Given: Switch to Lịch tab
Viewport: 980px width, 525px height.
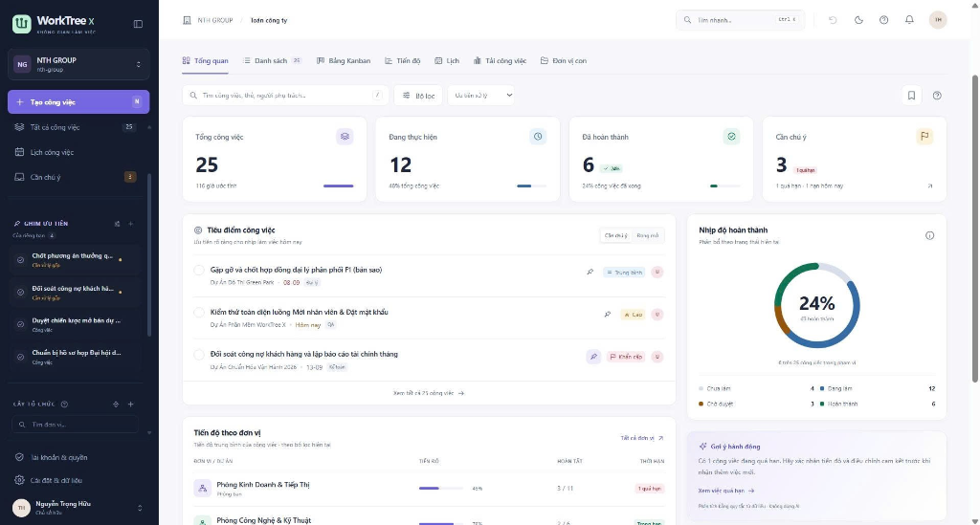Looking at the screenshot, I should click(x=447, y=61).
